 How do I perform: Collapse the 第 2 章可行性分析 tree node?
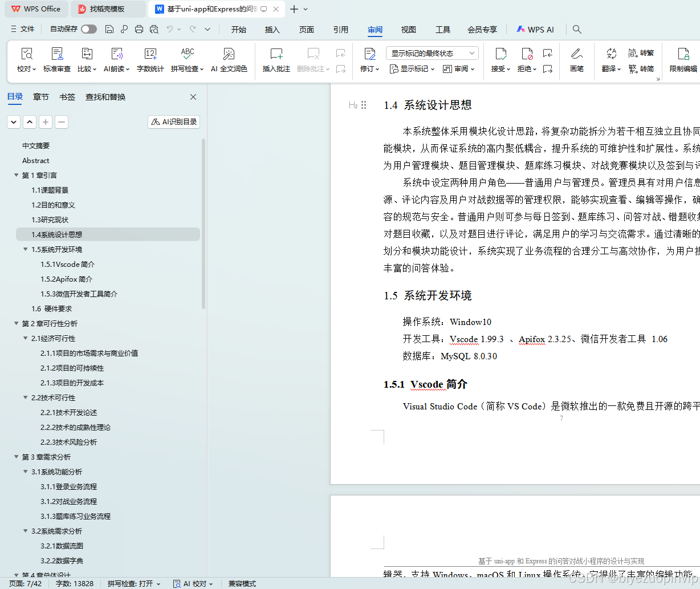click(x=17, y=323)
